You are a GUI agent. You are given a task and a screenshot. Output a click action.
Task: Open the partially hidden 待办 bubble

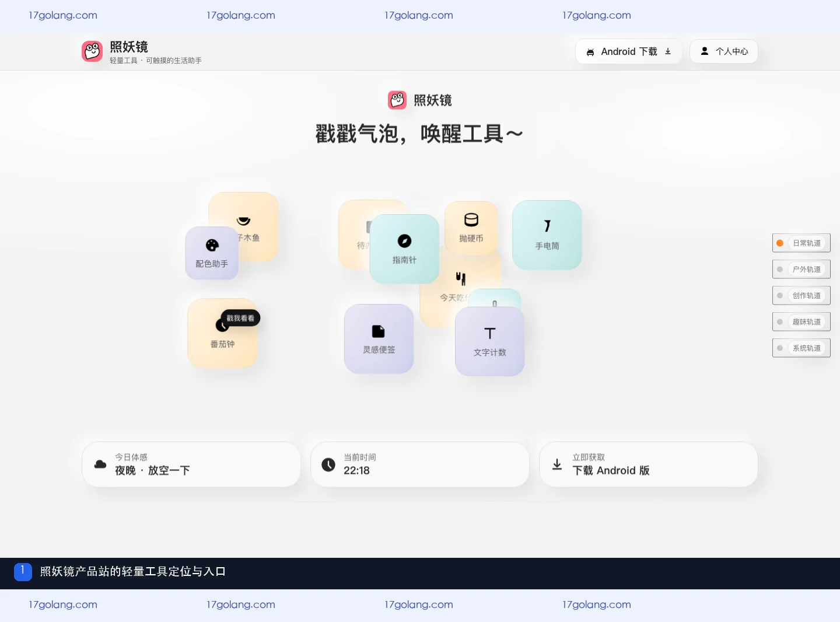tap(353, 235)
